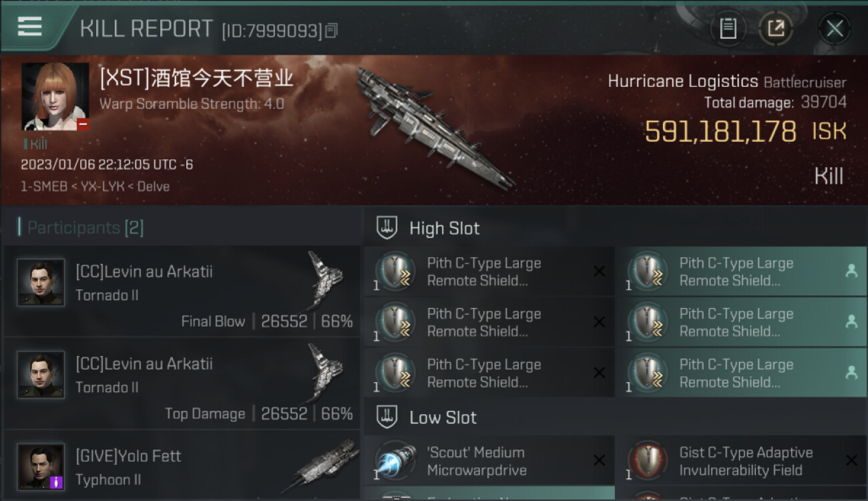
Task: Open the hamburger menu button
Action: pyautogui.click(x=29, y=27)
